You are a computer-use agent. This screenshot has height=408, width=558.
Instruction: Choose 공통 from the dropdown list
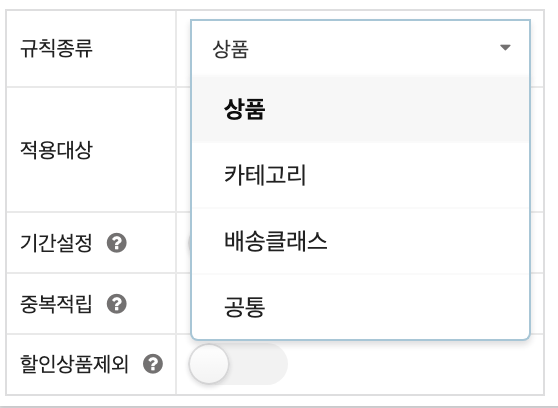tap(360, 307)
